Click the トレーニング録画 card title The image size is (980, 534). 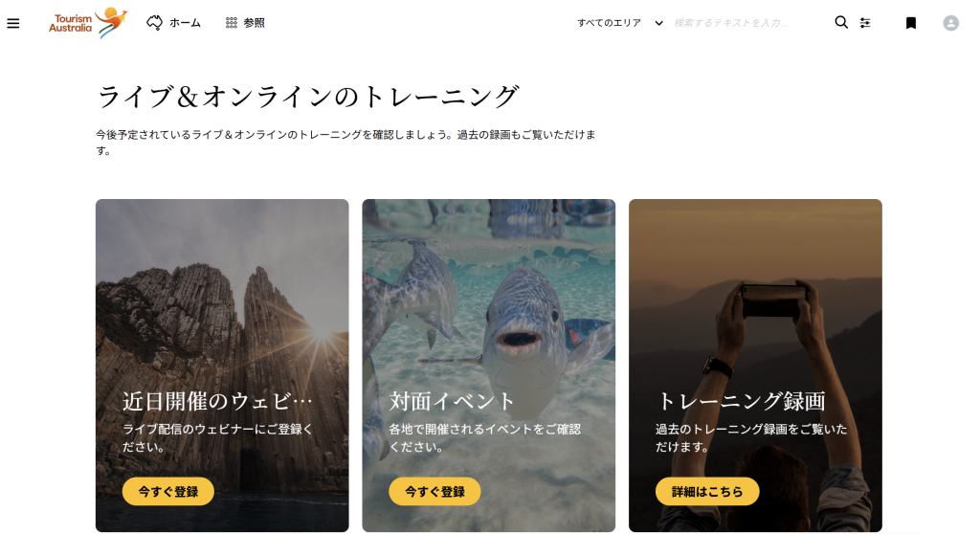click(x=742, y=401)
